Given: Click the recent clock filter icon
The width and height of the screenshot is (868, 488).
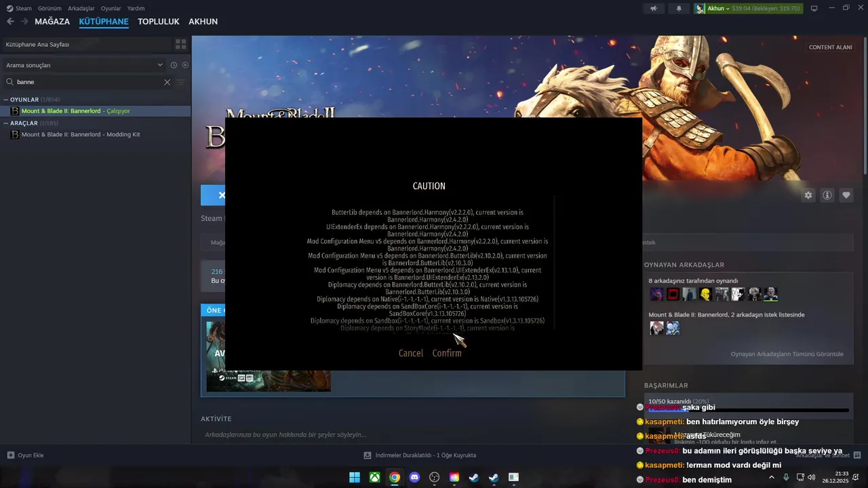Looking at the screenshot, I should [174, 65].
